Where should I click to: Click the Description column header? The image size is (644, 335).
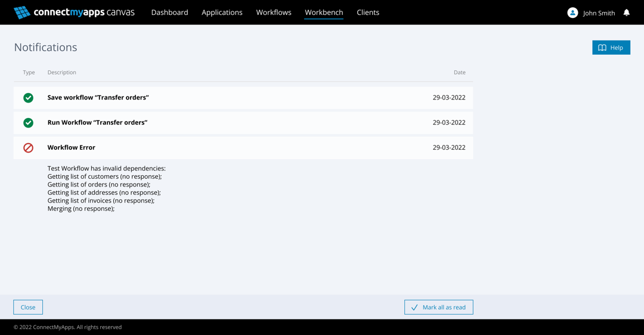[62, 73]
